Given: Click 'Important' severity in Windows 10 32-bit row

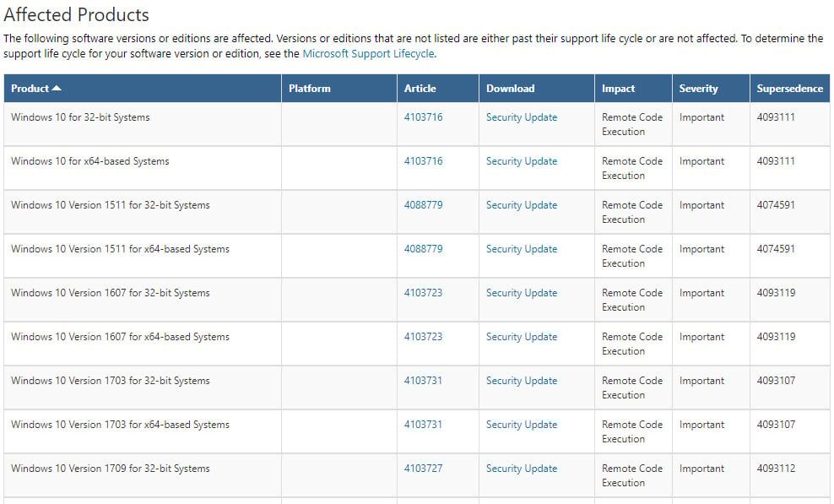Looking at the screenshot, I should (x=701, y=117).
